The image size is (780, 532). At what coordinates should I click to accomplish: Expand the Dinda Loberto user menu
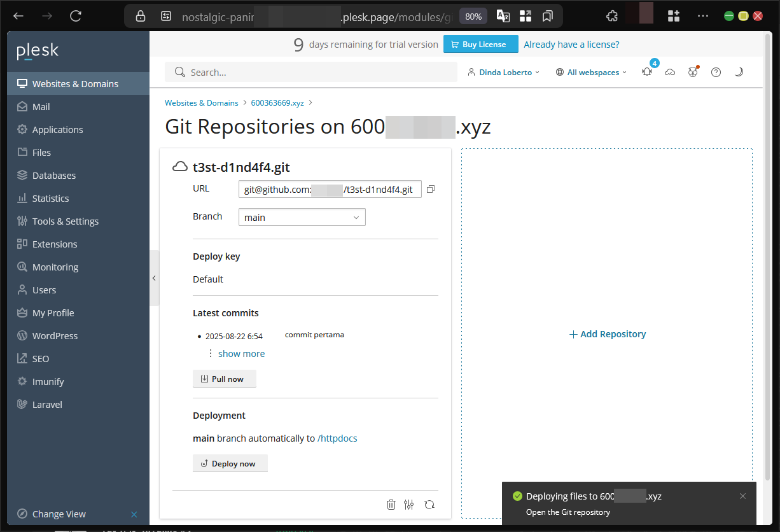pos(503,73)
